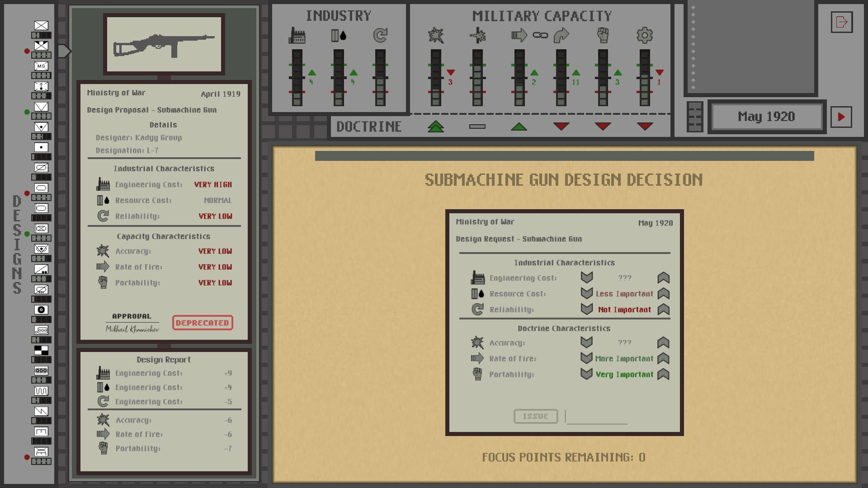Image resolution: width=868 pixels, height=488 pixels.
Task: Click the DEPRECATED stamp on proposal
Action: click(x=203, y=323)
